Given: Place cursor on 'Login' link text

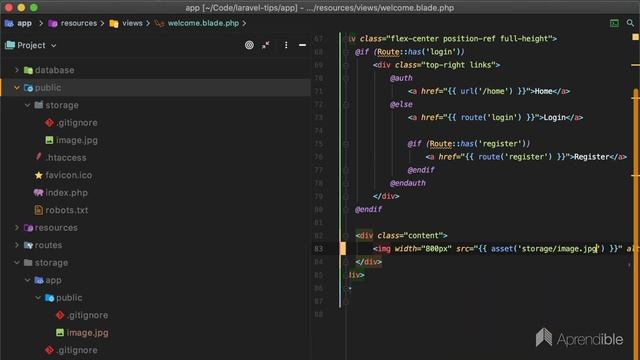Looking at the screenshot, I should click(554, 118).
